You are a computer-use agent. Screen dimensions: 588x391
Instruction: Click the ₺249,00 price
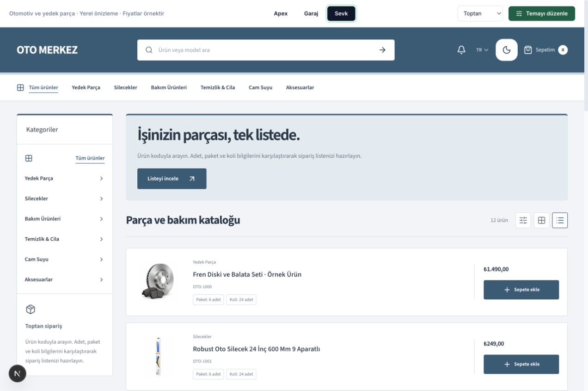click(x=494, y=344)
